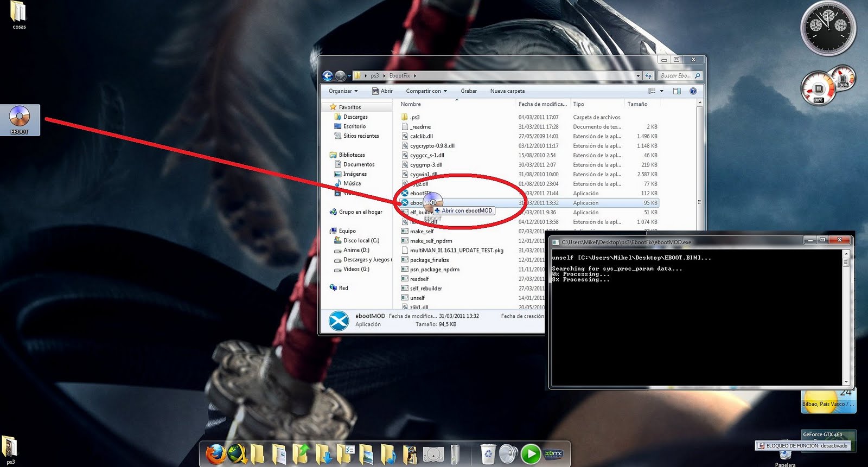The width and height of the screenshot is (868, 467).
Task: Open Videos (G:) drive
Action: (356, 269)
